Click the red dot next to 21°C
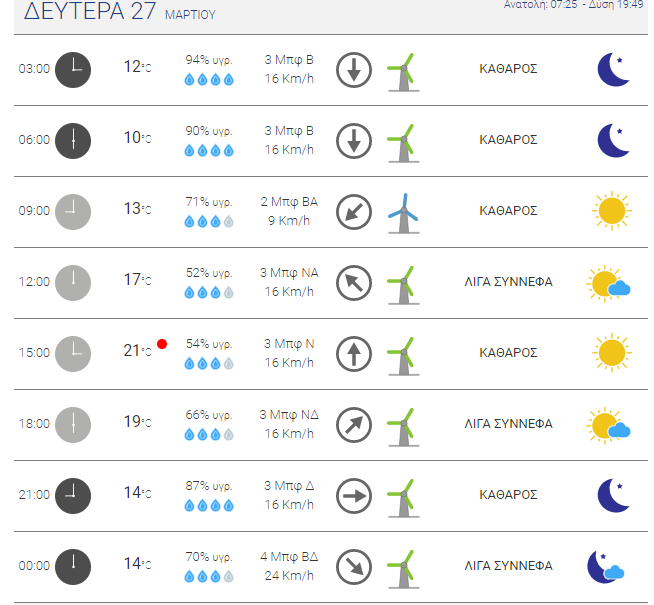 [x=162, y=344]
